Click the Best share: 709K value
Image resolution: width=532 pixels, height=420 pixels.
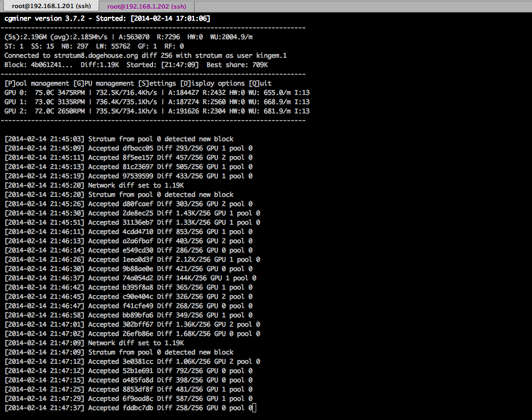pyautogui.click(x=237, y=65)
